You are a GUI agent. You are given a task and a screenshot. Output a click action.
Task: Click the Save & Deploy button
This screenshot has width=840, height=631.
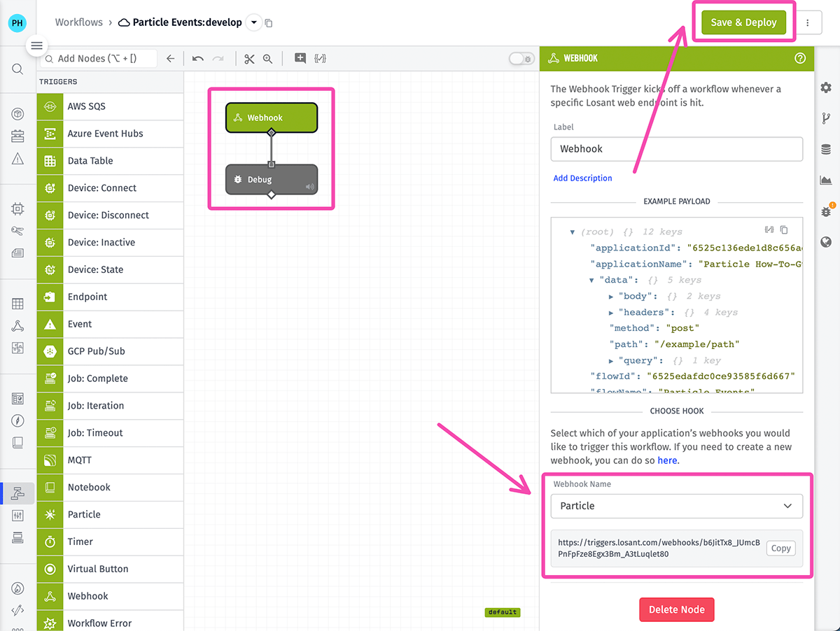tap(743, 22)
